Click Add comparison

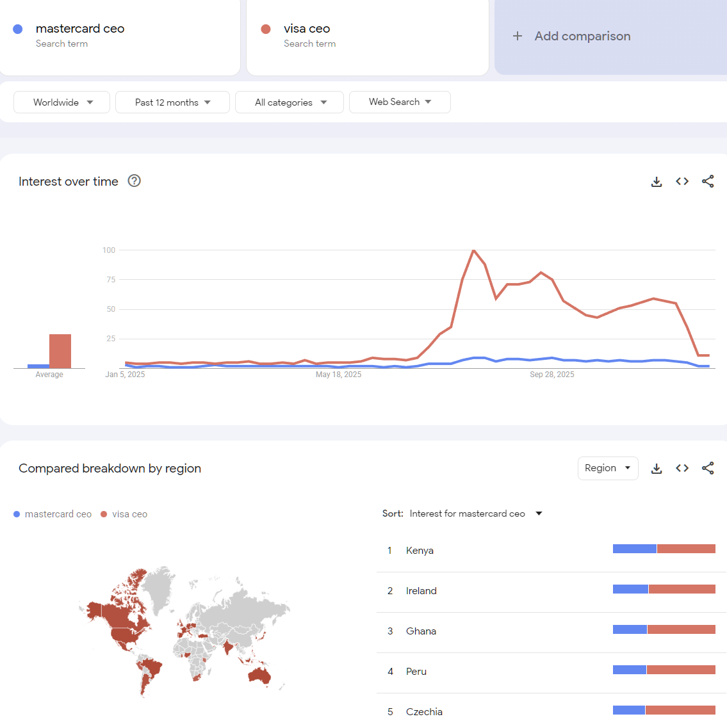click(610, 36)
